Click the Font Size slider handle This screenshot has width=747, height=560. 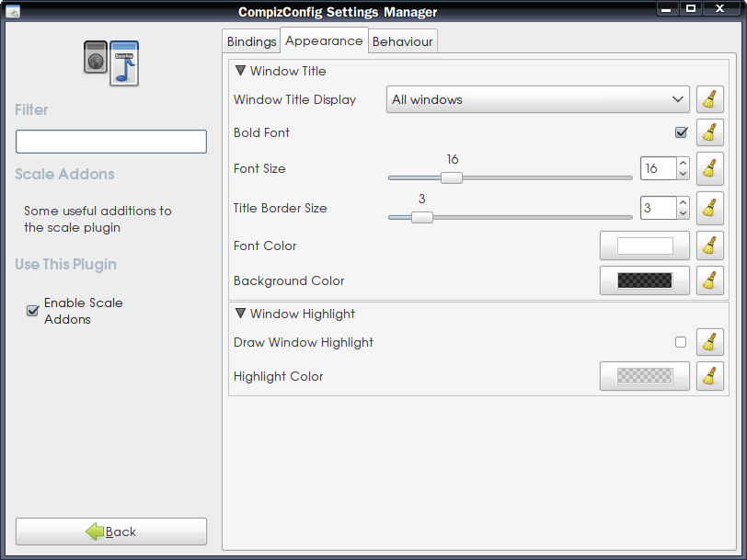click(x=451, y=177)
